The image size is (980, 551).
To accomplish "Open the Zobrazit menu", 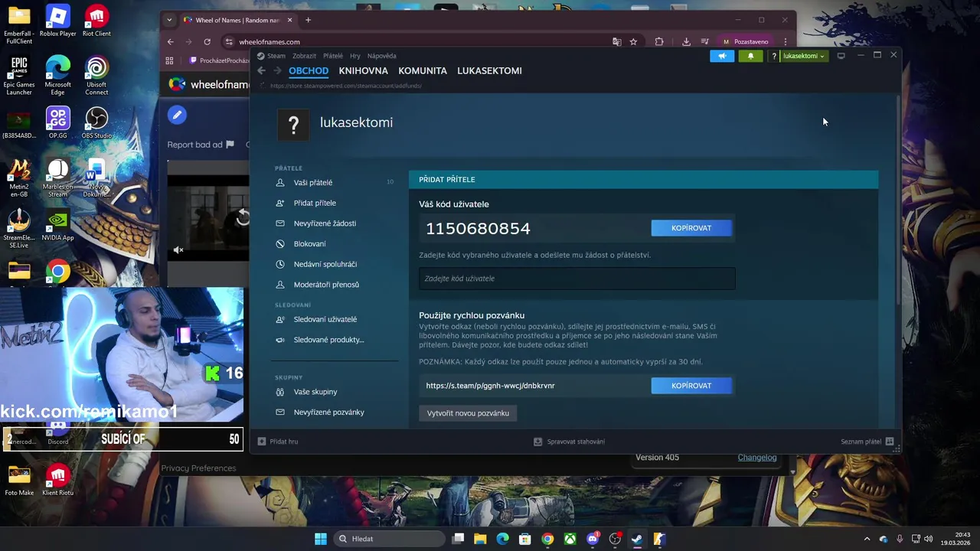I will pyautogui.click(x=304, y=56).
